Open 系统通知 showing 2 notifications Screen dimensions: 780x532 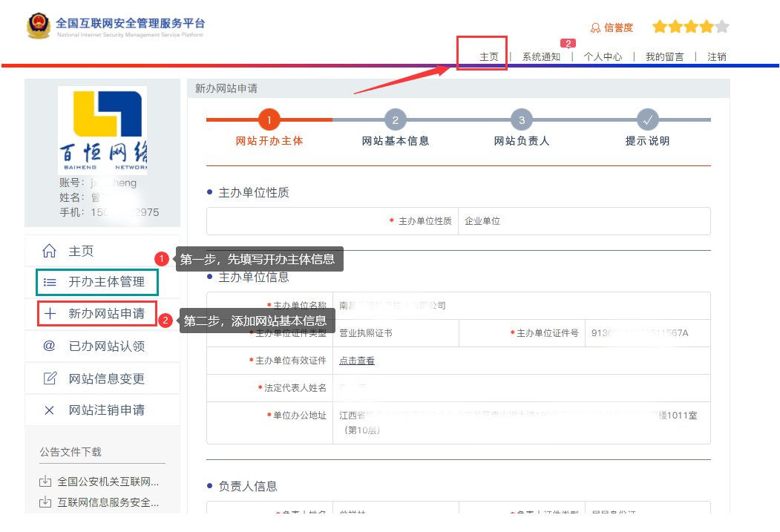542,56
